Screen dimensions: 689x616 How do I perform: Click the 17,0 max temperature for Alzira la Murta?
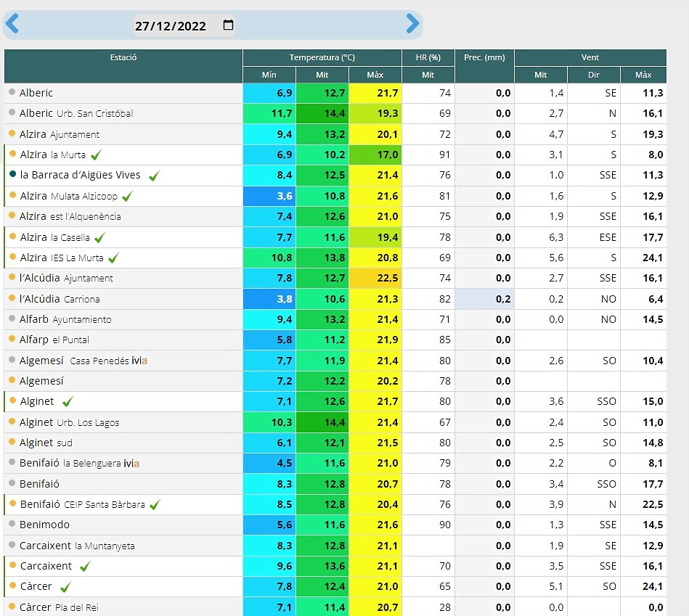pyautogui.click(x=375, y=155)
